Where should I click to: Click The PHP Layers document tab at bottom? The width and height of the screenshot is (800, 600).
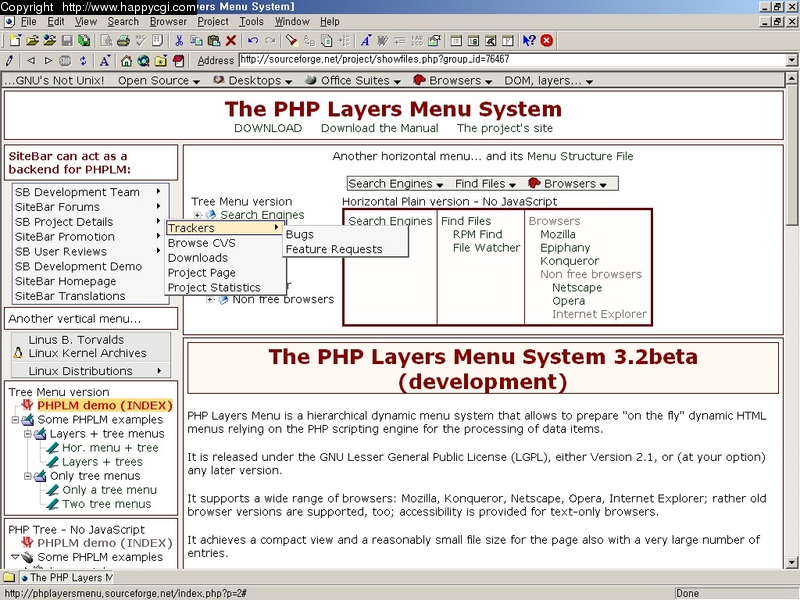[x=67, y=578]
